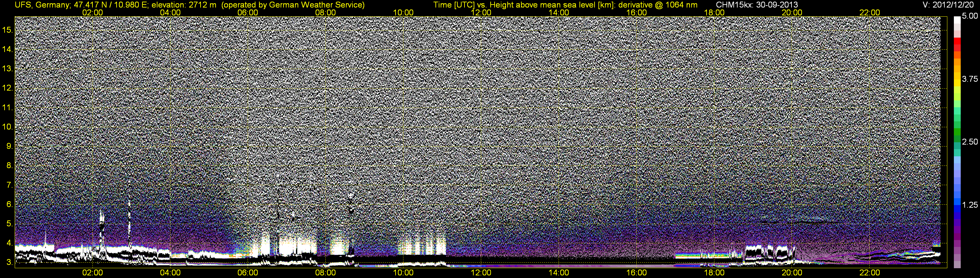Click the height axis label 15 km
Image resolution: width=980 pixels, height=278 pixels.
[x=8, y=30]
